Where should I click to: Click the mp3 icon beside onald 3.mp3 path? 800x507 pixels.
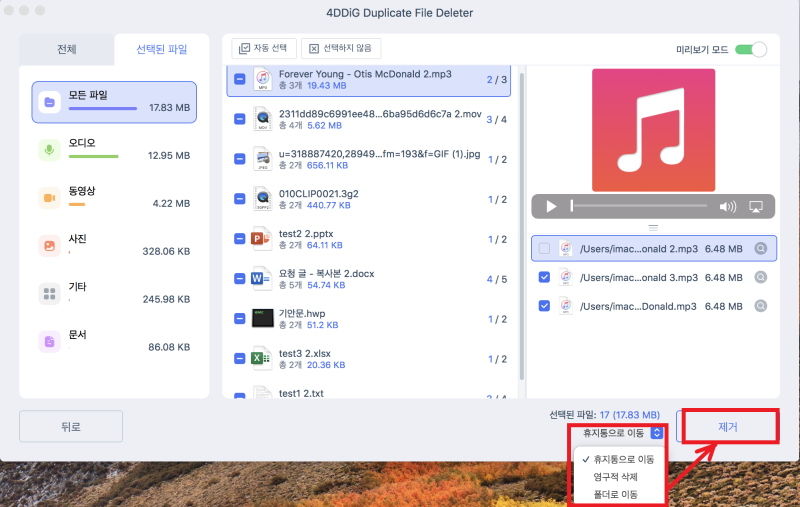[x=565, y=277]
